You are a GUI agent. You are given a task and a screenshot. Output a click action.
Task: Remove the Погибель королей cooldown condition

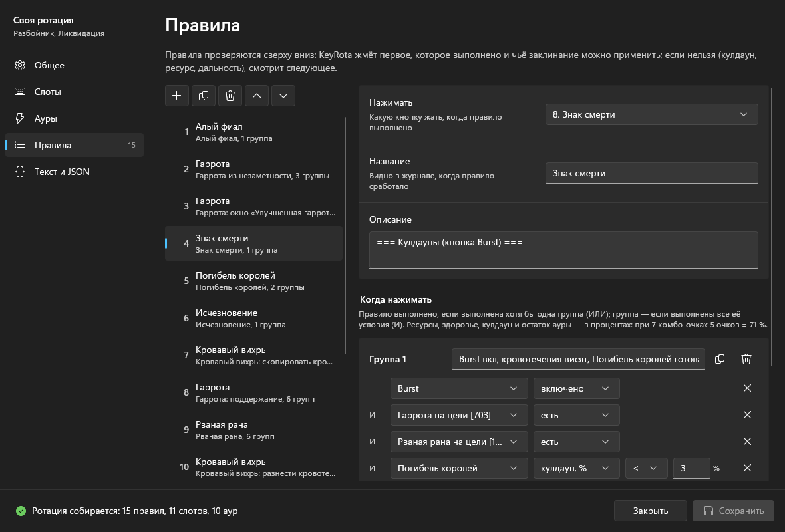coord(747,468)
